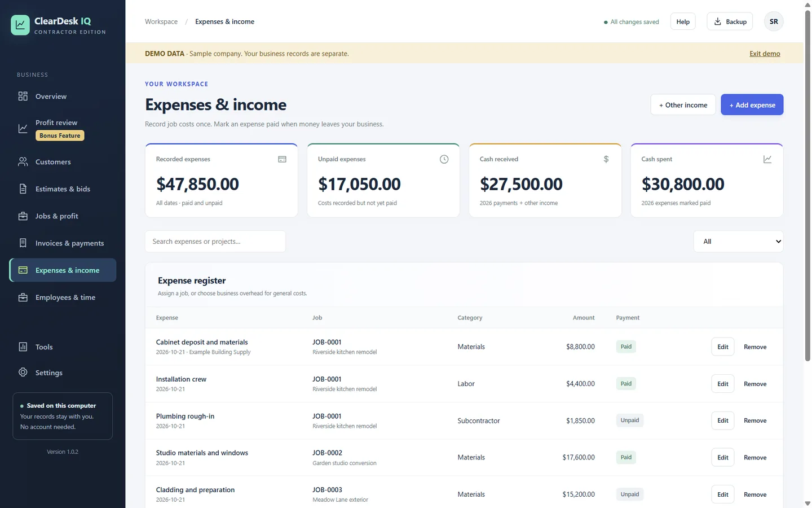Click Unpaid badge on Cladding row
The image size is (812, 508).
point(630,494)
